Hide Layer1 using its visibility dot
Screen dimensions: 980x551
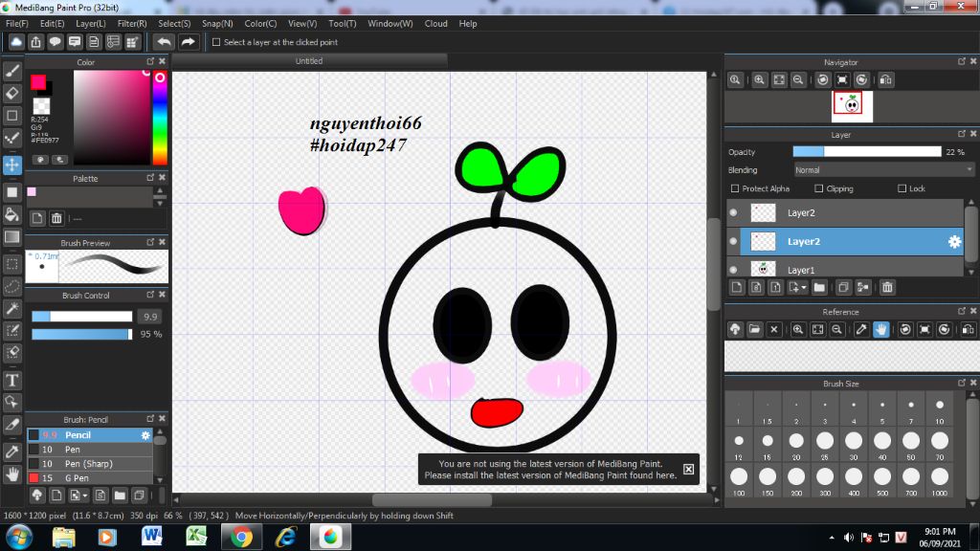tap(734, 270)
